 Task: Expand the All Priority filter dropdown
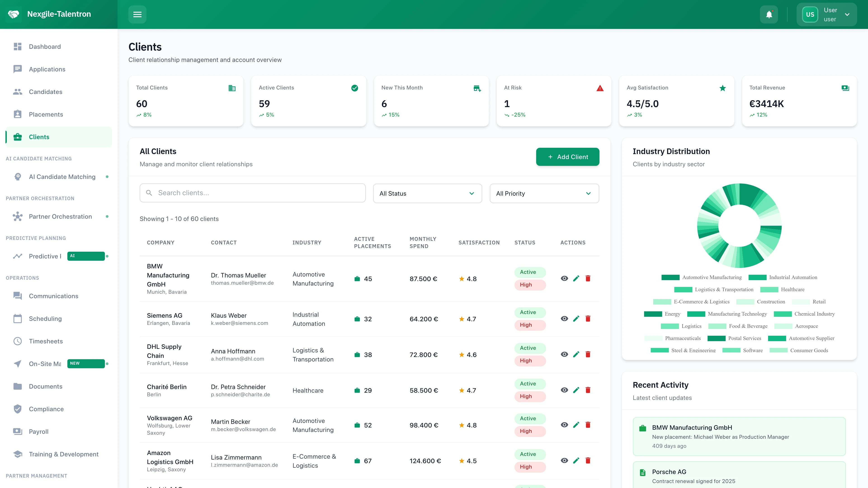544,193
